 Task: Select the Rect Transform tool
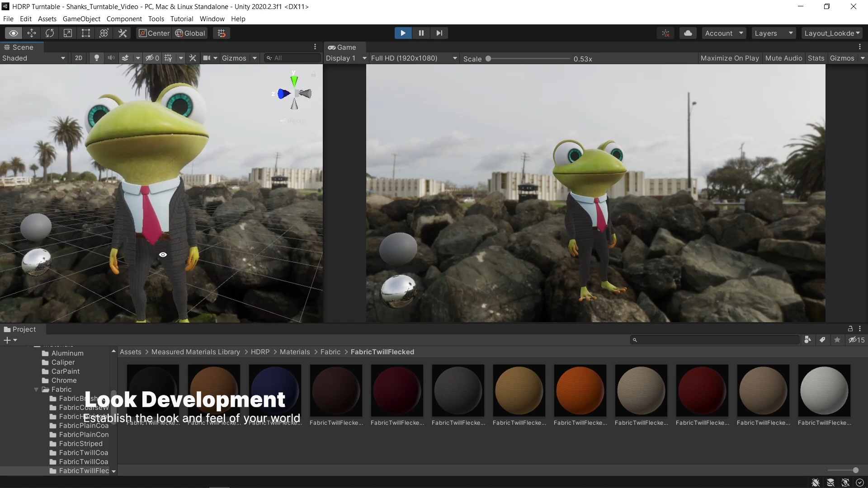[x=85, y=33]
